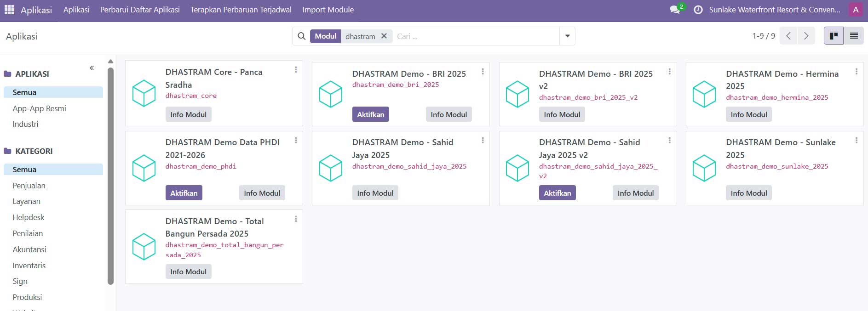Collapse the left sidebar panel
The width and height of the screenshot is (868, 311).
(x=92, y=68)
